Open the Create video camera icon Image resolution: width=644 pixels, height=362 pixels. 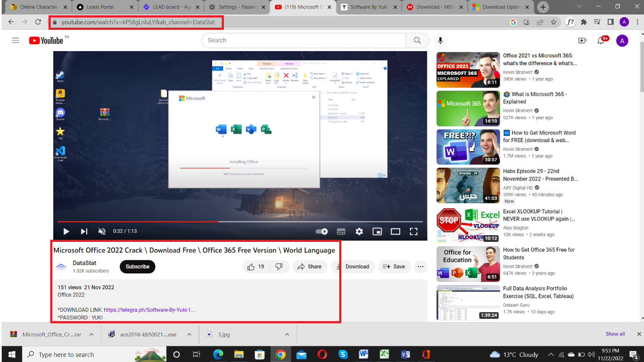click(582, 40)
